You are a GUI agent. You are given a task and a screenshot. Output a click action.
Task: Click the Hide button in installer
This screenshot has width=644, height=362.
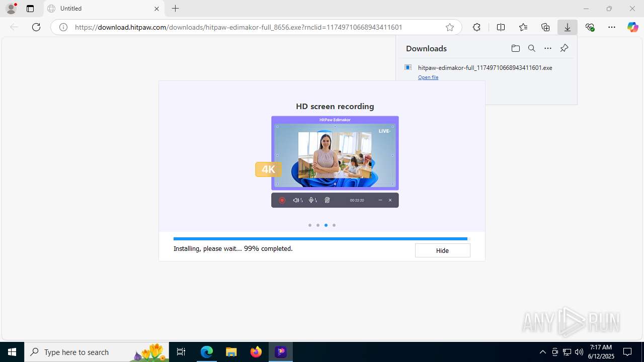click(x=442, y=250)
